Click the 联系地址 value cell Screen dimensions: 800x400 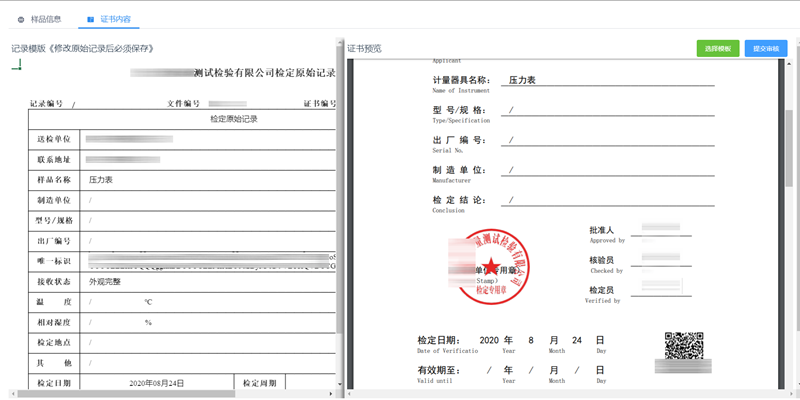point(208,160)
